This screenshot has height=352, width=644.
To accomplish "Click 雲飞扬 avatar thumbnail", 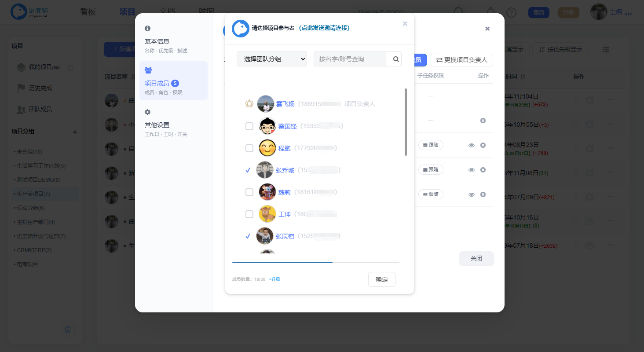I will coord(266,104).
